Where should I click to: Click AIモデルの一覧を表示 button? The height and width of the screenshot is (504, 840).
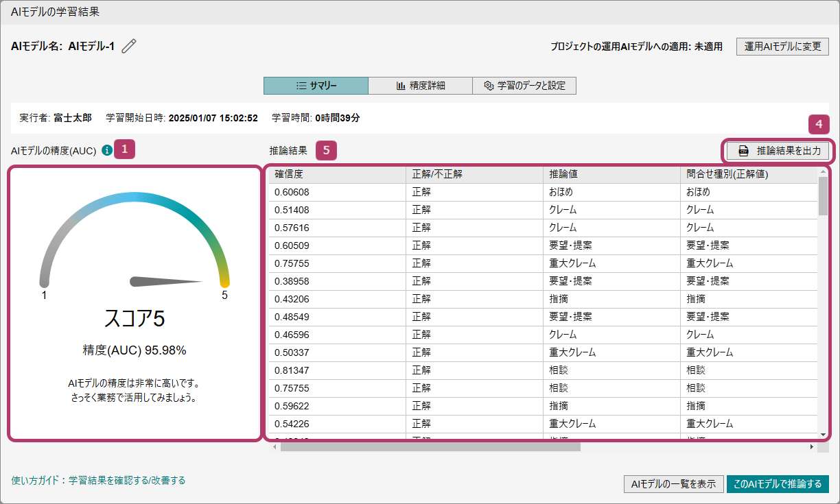pos(673,484)
